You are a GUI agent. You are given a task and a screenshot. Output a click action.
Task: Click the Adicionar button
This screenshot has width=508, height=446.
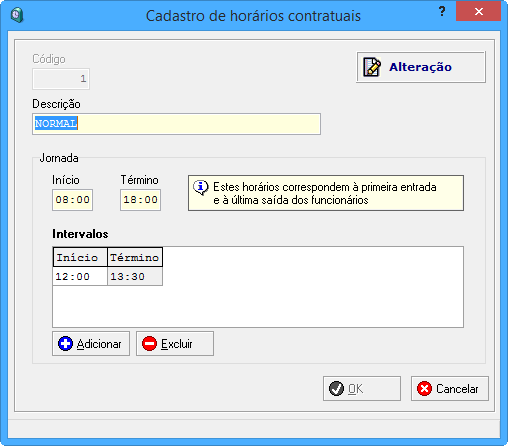click(x=91, y=344)
